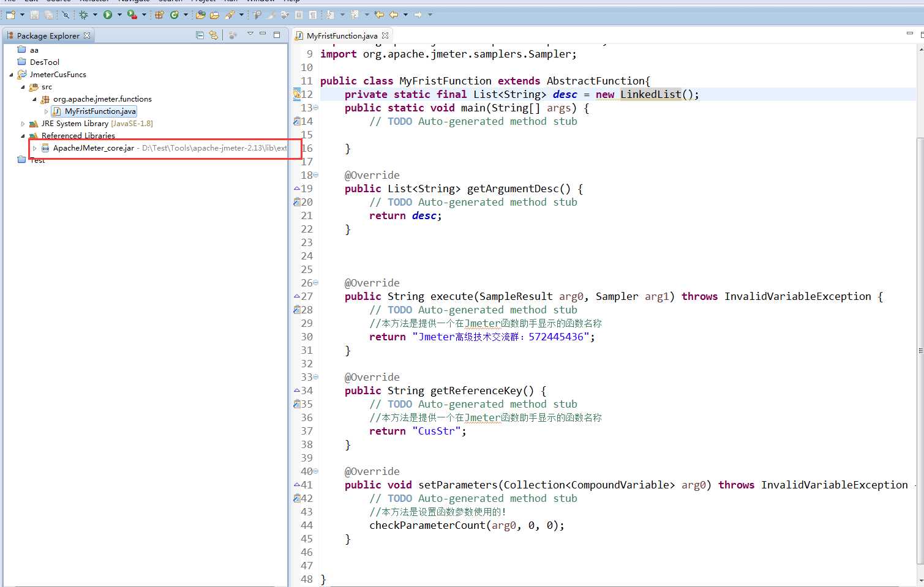Collapse the org.apache.jmeter.functions package

34,99
